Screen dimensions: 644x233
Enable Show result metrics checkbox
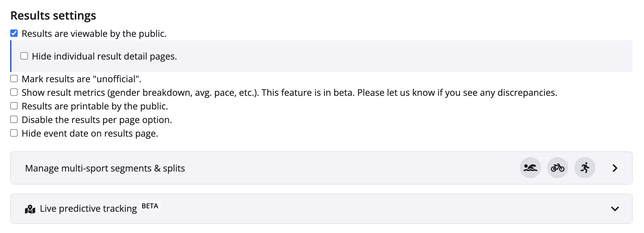pyautogui.click(x=14, y=92)
